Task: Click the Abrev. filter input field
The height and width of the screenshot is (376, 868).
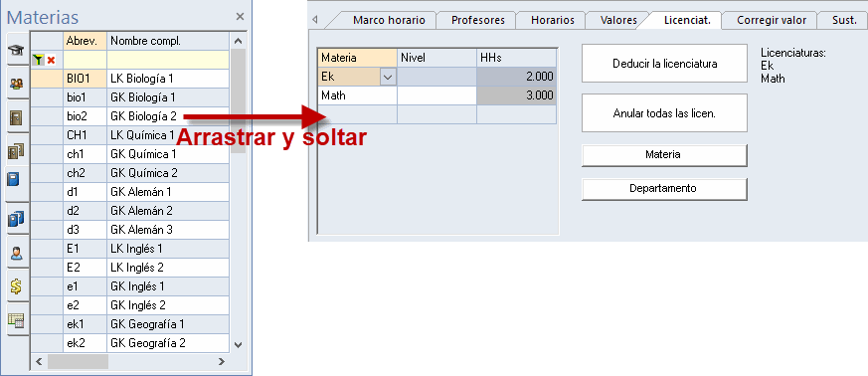Action: point(85,60)
